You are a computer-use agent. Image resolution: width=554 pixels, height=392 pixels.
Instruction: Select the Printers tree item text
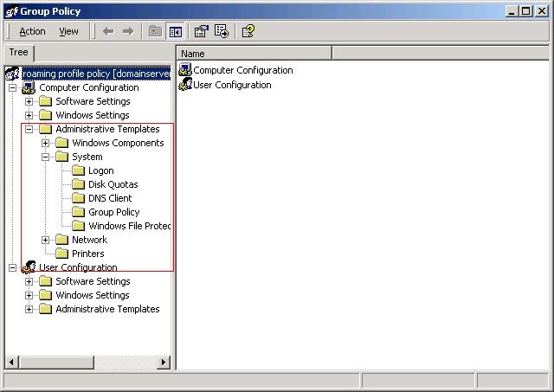[x=88, y=254]
